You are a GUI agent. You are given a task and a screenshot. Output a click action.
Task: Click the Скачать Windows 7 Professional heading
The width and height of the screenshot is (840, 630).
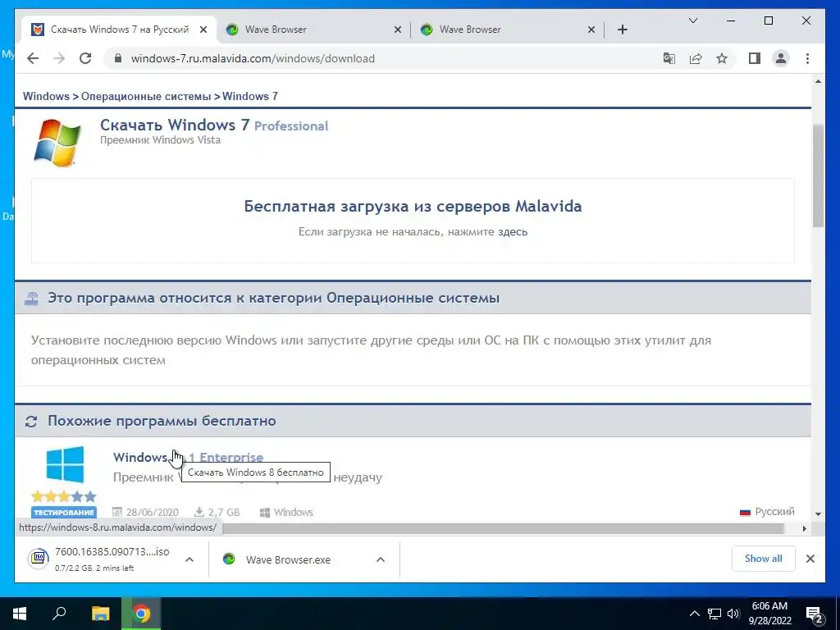click(214, 125)
